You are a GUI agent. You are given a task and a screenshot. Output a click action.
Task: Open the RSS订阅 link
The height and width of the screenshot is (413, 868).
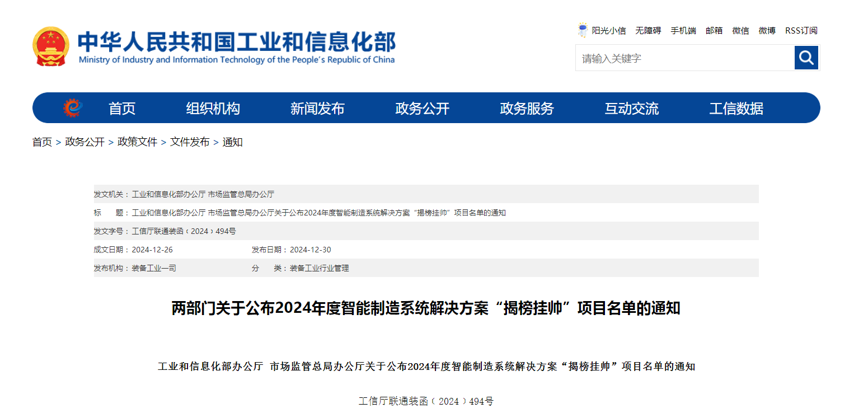(x=801, y=31)
